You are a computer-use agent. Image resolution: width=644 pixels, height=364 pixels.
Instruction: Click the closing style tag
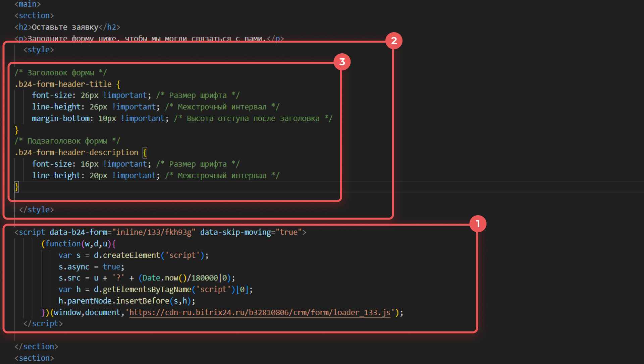[x=36, y=209]
